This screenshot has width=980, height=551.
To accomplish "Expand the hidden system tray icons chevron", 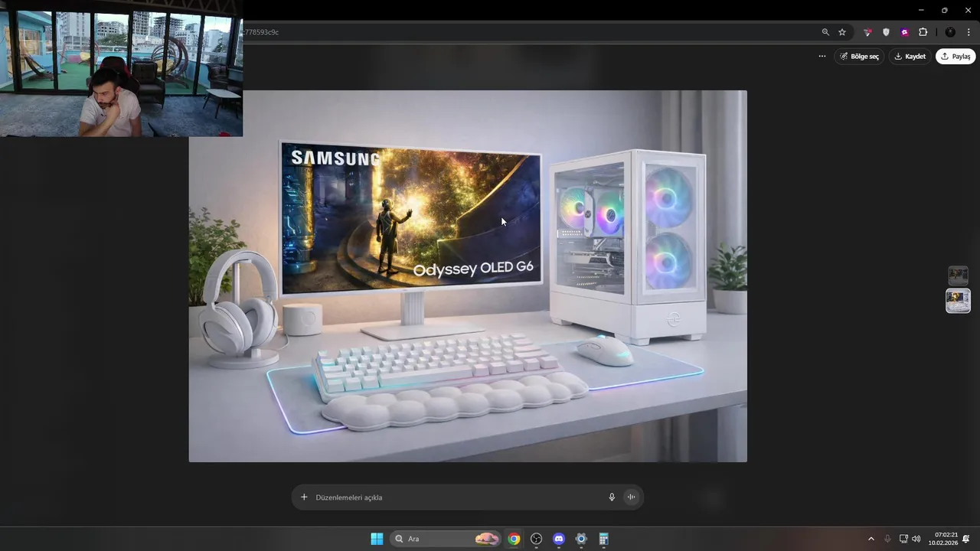I will coord(871,539).
